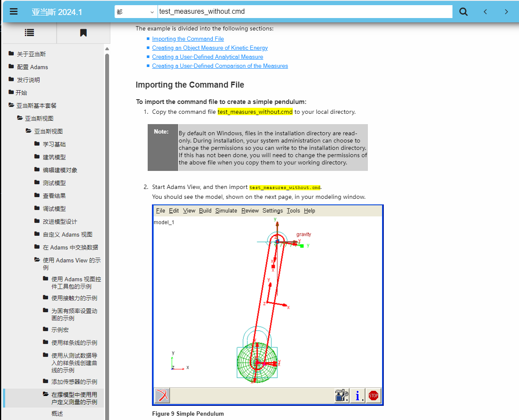Viewport: 519px width, 420px height.
Task: Click the select arrow tool icon in figure
Action: point(162,396)
